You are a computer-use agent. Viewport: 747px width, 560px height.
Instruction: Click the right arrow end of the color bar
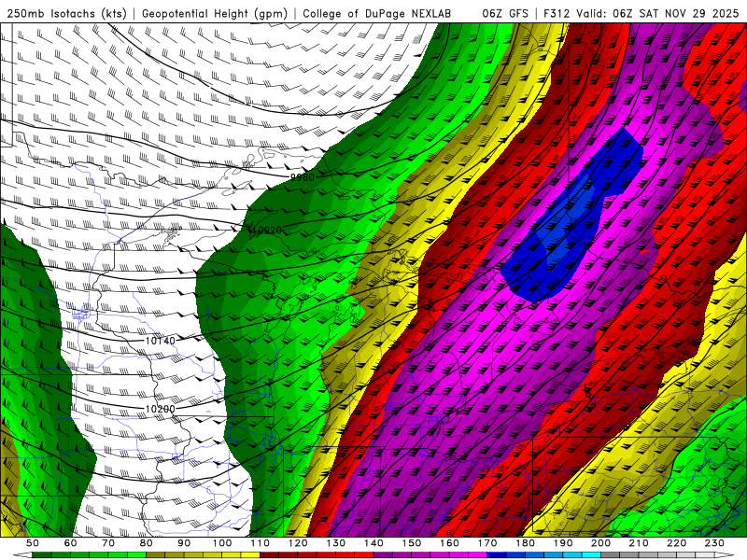point(725,555)
